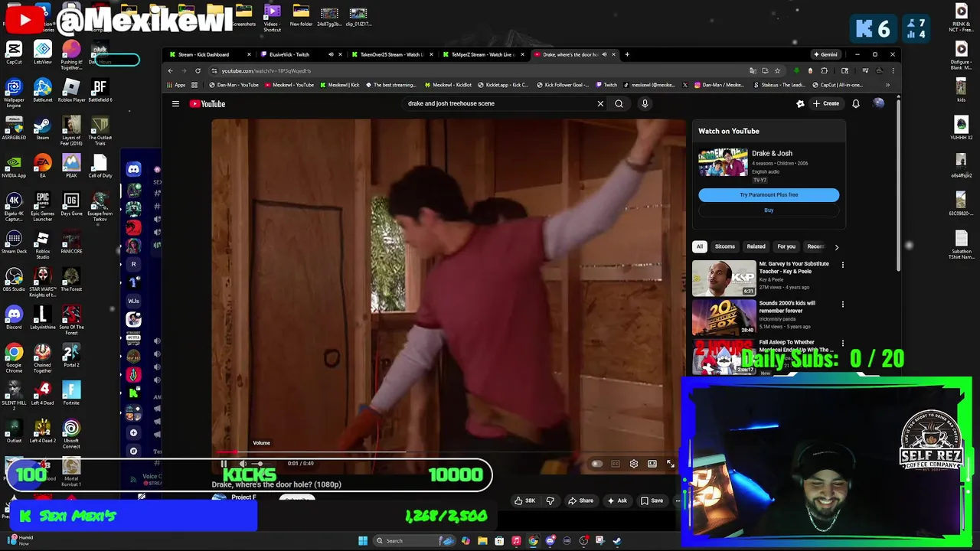Image resolution: width=980 pixels, height=551 pixels.
Task: Click the video volume speaker icon
Action: [x=243, y=464]
